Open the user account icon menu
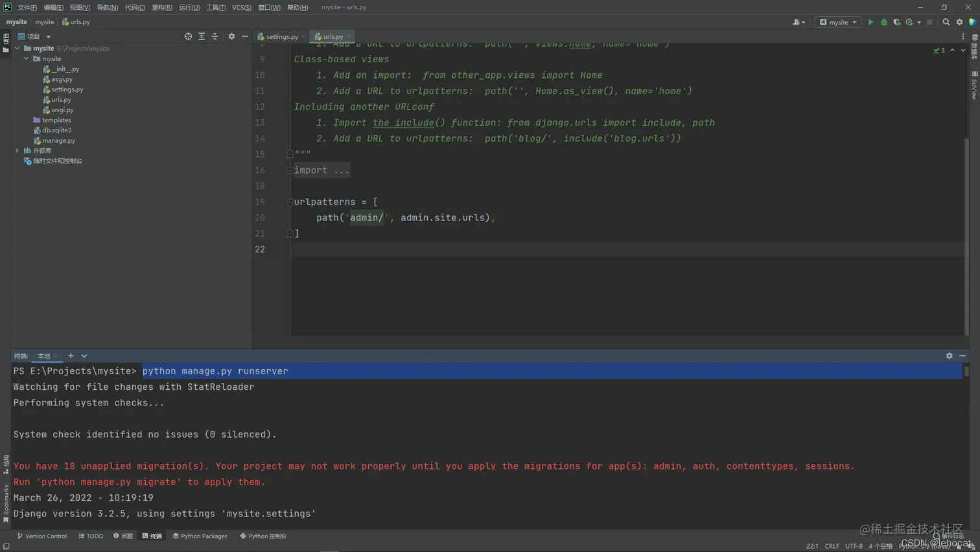The height and width of the screenshot is (552, 980). [x=799, y=22]
